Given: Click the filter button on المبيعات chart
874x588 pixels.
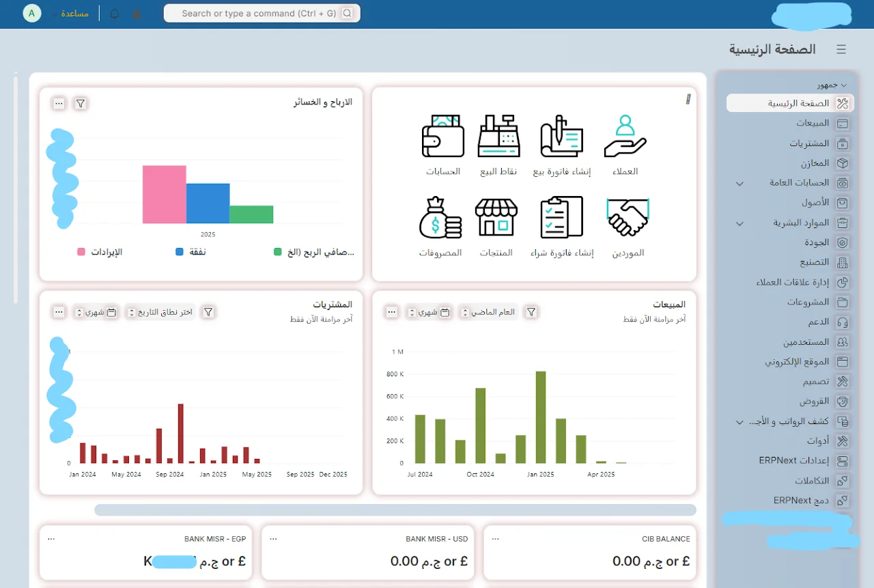Looking at the screenshot, I should click(531, 312).
